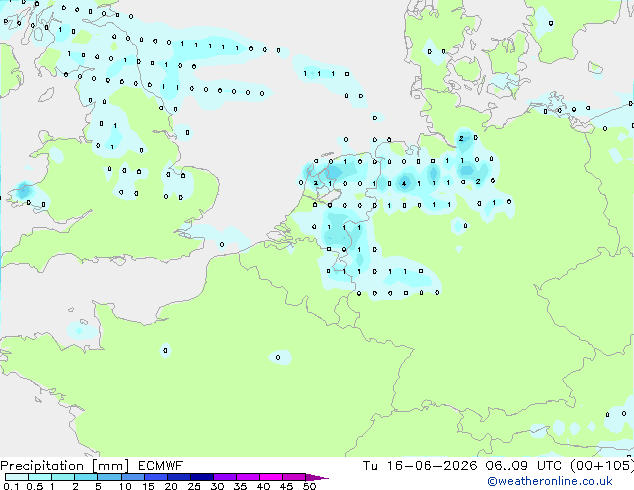Select the date text 'Tu 16-06-2026'
634x490 pixels.
click(420, 466)
